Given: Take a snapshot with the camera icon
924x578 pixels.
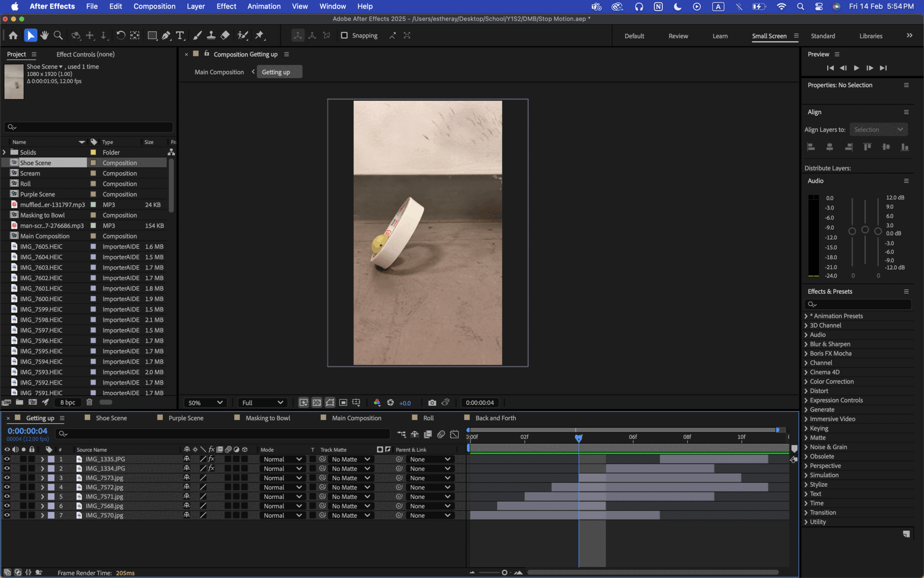Looking at the screenshot, I should pos(432,403).
